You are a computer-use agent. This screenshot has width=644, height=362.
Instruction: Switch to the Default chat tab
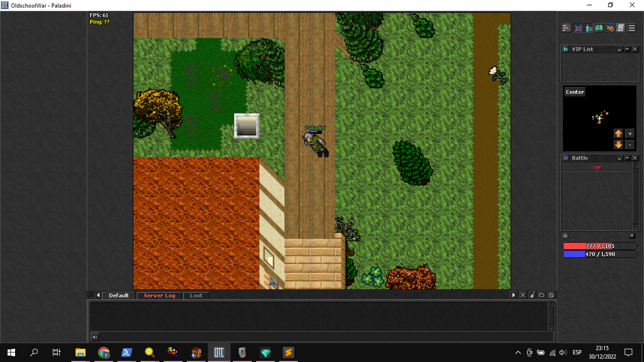tap(119, 296)
